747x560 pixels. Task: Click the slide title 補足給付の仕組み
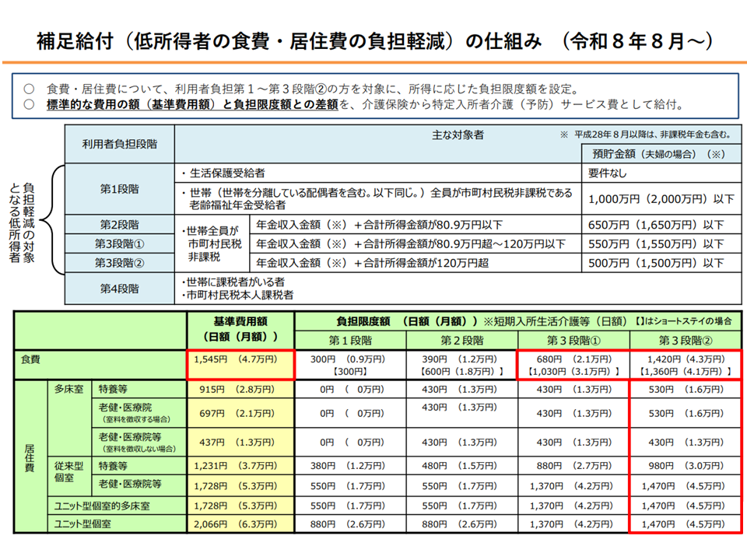373,41
